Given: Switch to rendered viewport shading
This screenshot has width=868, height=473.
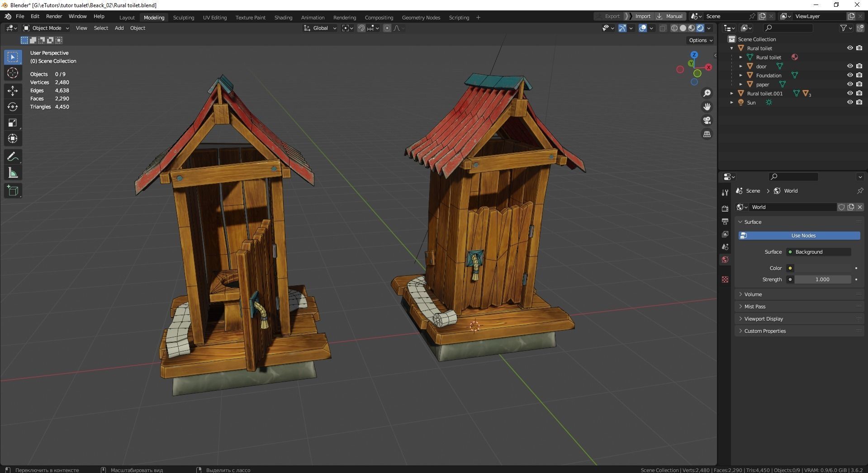Looking at the screenshot, I should coord(700,28).
